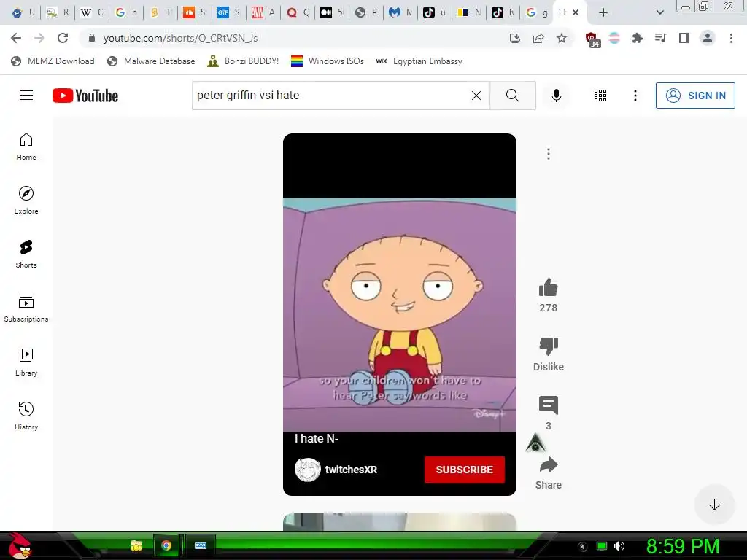Click the I hate N- video title
The height and width of the screenshot is (560, 747).
click(x=317, y=438)
